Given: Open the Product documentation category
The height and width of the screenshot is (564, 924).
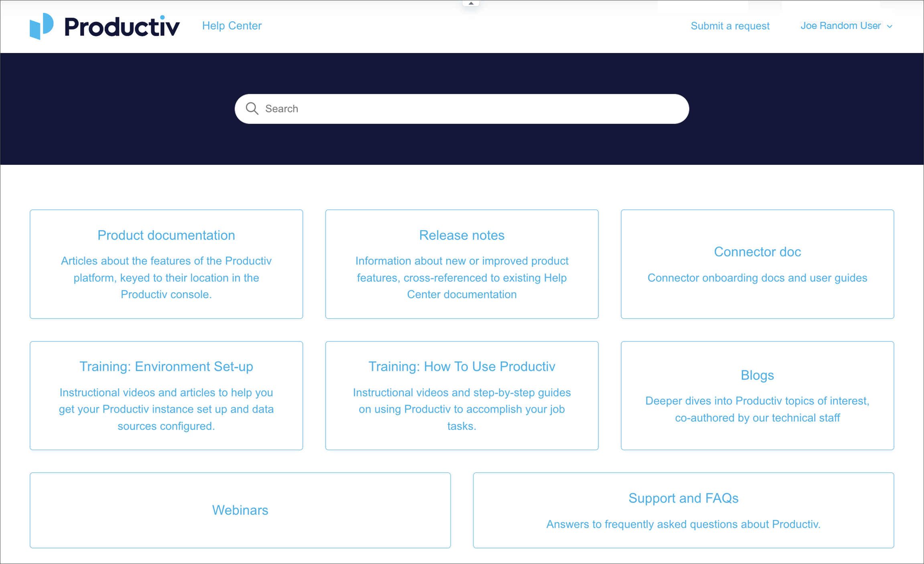Looking at the screenshot, I should point(166,235).
